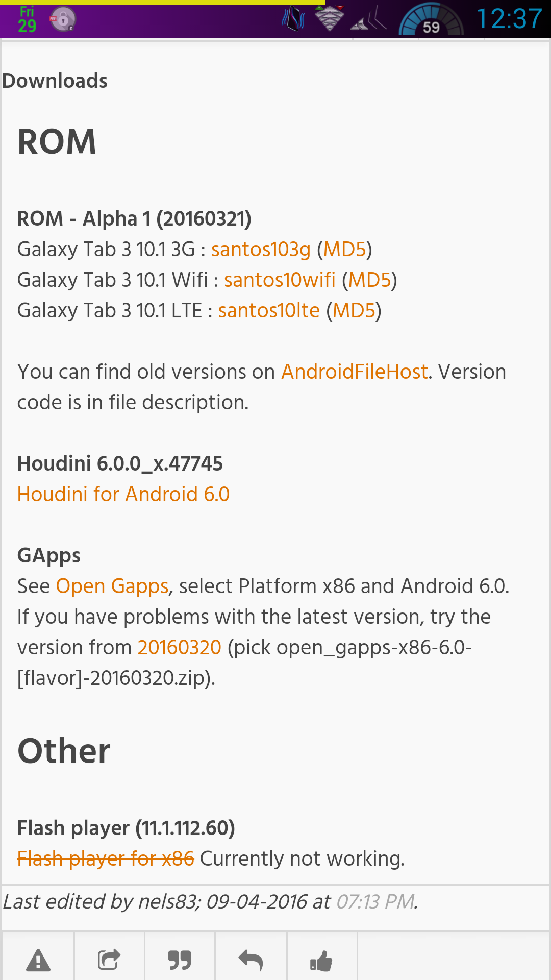This screenshot has height=980, width=551.
Task: Open Houdini for Android 6.0 link
Action: point(123,494)
